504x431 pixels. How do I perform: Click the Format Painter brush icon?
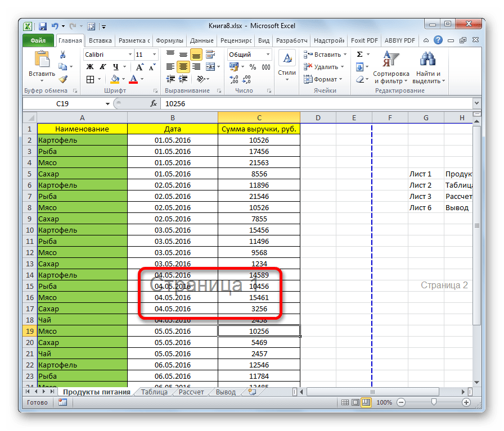coord(63,79)
